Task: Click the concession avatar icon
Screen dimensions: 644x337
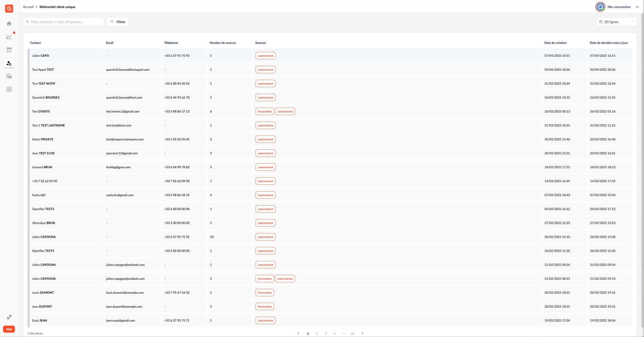Action: (600, 7)
